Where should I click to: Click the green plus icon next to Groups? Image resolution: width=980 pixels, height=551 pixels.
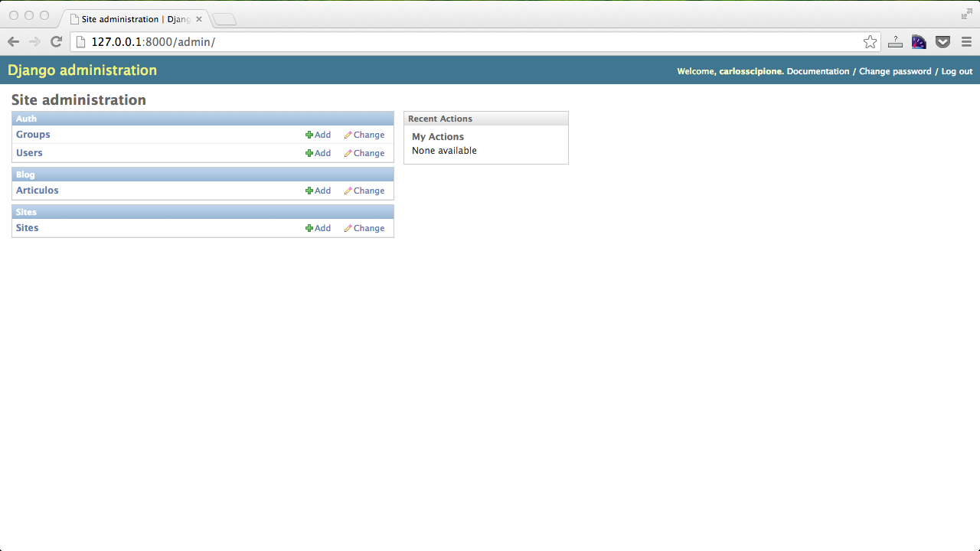tap(309, 135)
